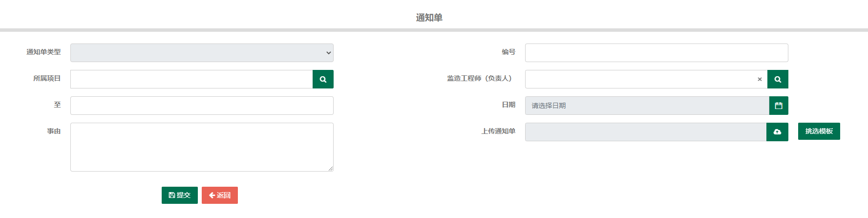Click inside the 事由 text area
Viewport: 868px width, 218px height.
click(x=202, y=147)
